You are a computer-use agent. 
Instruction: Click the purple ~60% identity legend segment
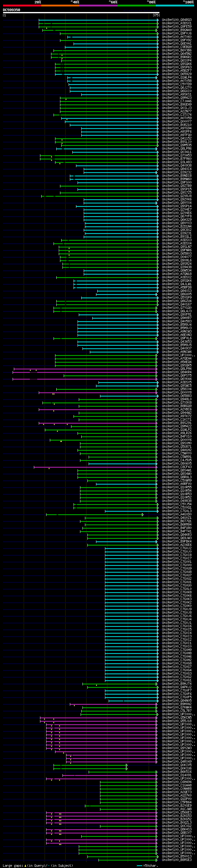tap(99, 6)
